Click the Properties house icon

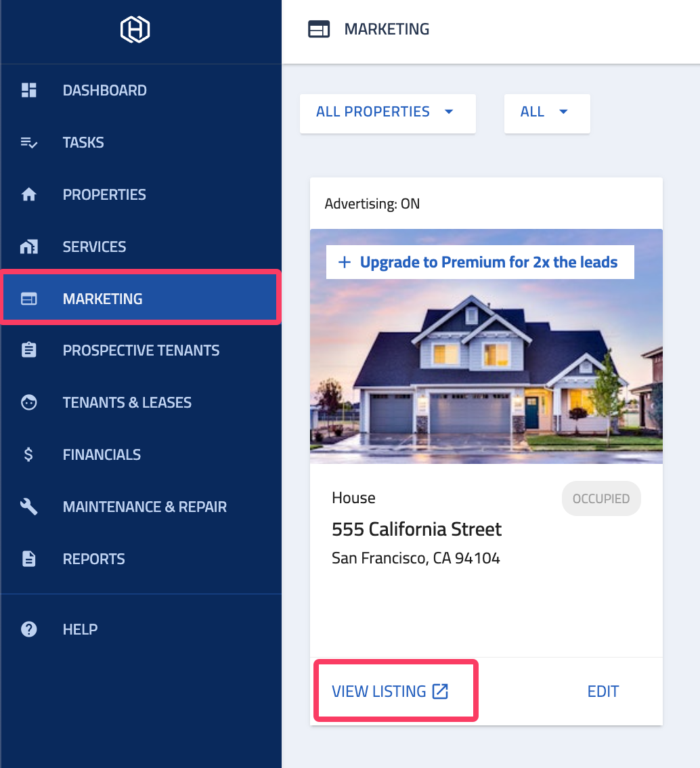pos(29,194)
